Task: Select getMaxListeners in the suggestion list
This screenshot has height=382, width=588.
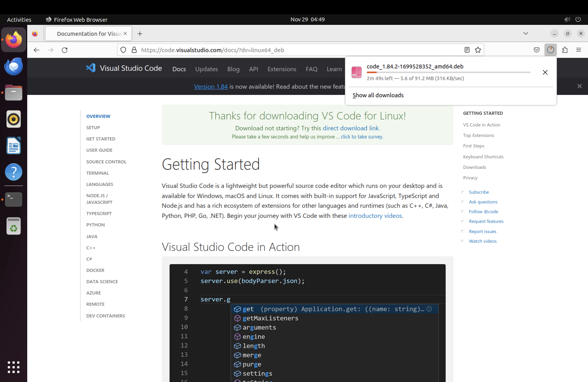Action: click(335, 318)
